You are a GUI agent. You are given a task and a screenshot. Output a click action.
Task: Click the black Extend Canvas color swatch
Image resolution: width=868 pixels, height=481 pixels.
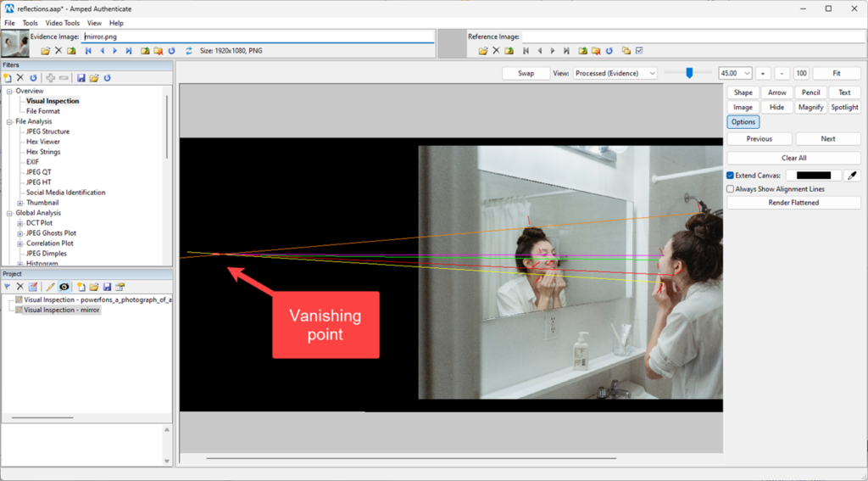[813, 175]
